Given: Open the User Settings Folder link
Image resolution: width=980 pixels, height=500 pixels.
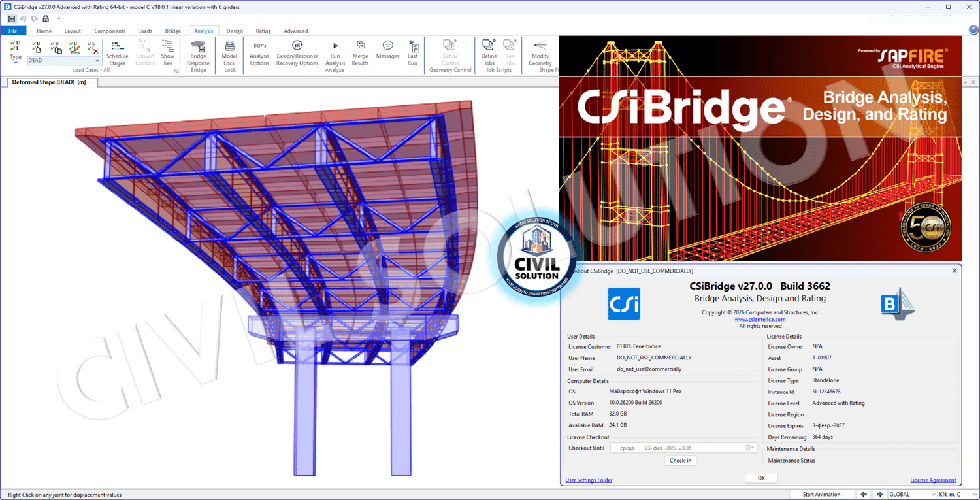Looking at the screenshot, I should (589, 480).
